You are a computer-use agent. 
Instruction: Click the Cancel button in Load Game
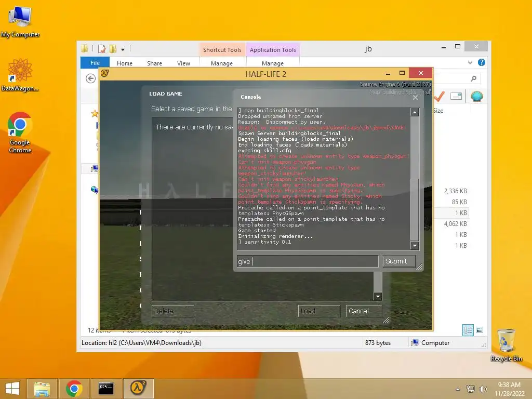(364, 311)
